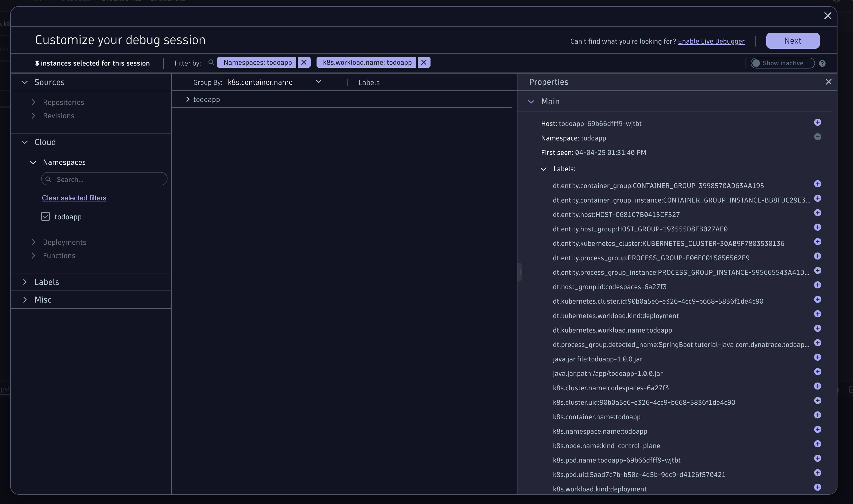Click the help icon beside Show inactive

tap(822, 63)
